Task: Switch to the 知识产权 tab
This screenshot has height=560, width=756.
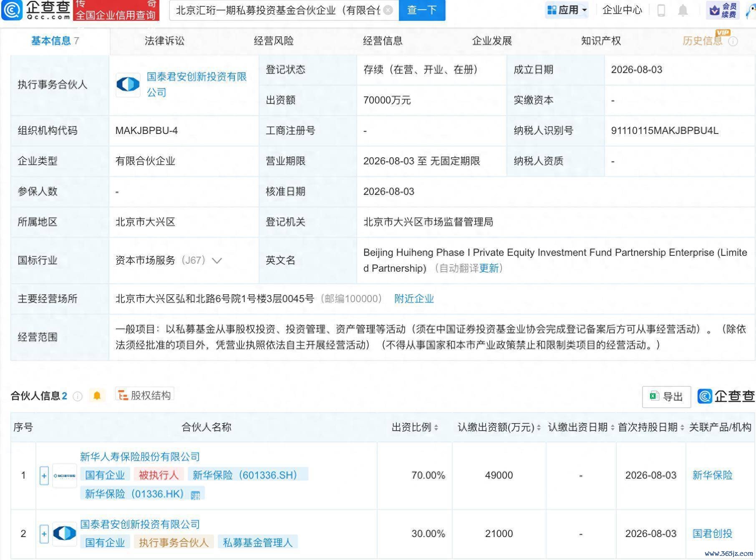Action: [x=601, y=40]
